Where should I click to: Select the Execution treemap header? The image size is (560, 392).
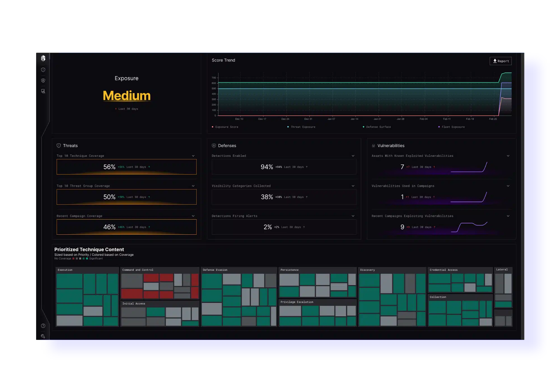65,270
